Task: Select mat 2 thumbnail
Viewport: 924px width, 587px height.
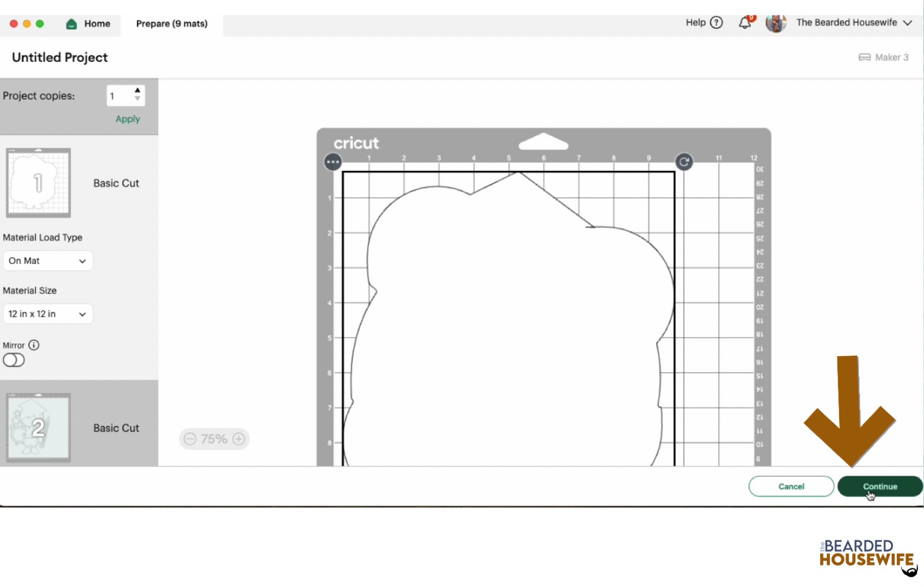Action: click(39, 428)
